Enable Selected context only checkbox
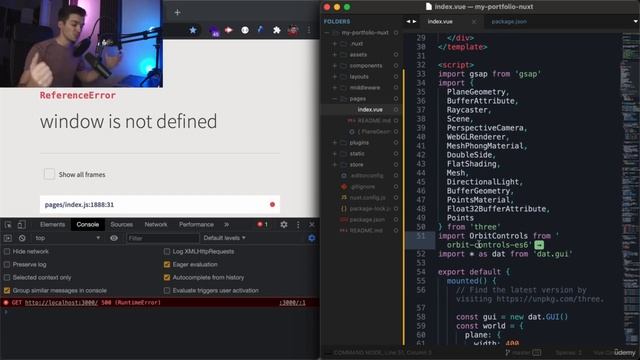Image resolution: width=640 pixels, height=360 pixels. pyautogui.click(x=7, y=278)
